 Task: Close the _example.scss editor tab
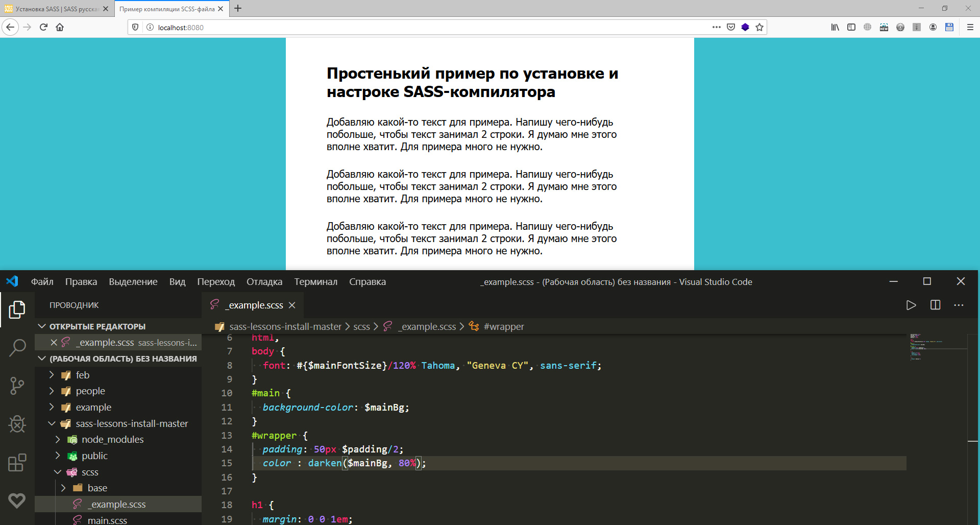292,305
